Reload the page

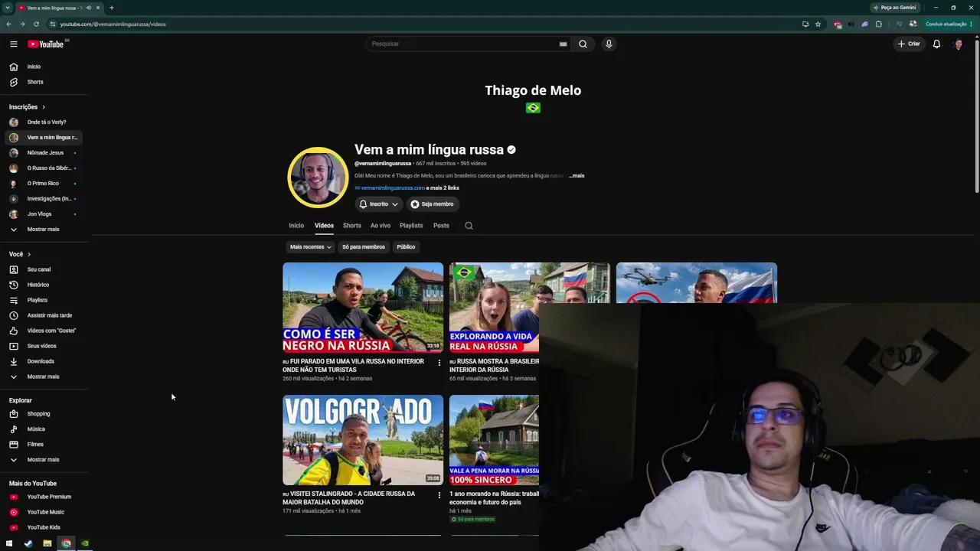point(36,24)
